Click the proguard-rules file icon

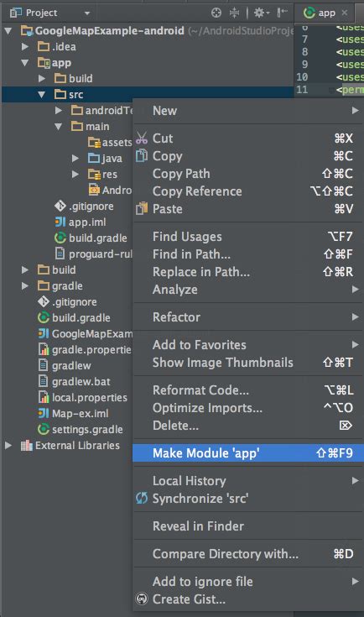click(60, 254)
